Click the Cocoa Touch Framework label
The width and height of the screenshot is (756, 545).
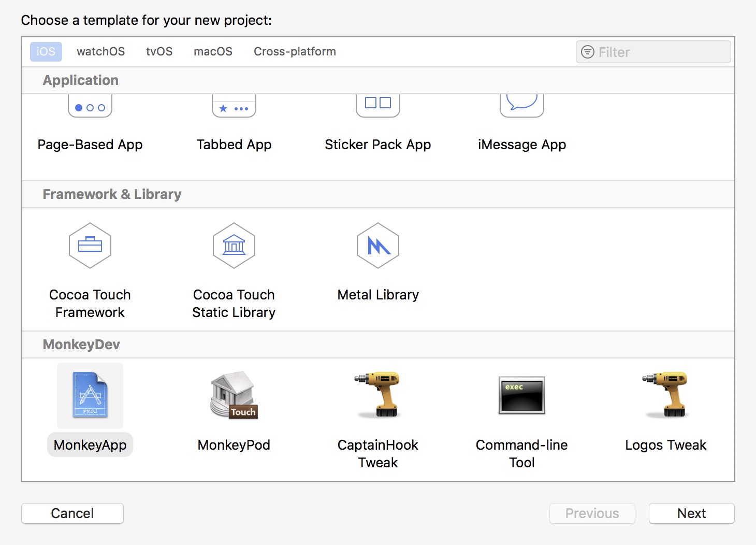tap(90, 304)
